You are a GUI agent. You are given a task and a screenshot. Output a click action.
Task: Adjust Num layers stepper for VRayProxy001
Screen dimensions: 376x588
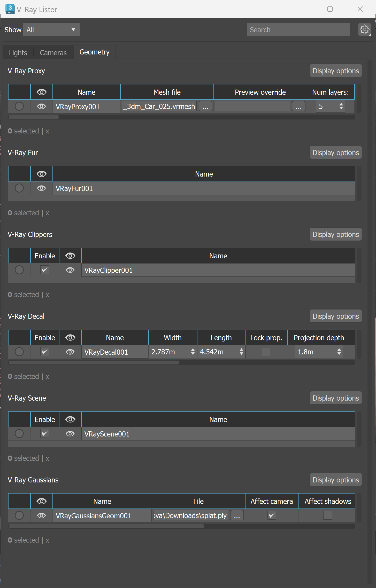pos(341,106)
